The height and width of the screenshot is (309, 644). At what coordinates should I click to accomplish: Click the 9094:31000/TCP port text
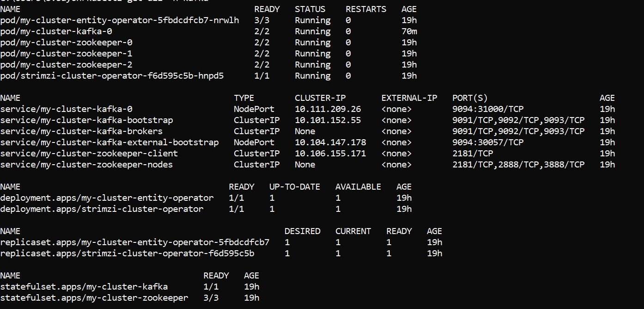(488, 109)
